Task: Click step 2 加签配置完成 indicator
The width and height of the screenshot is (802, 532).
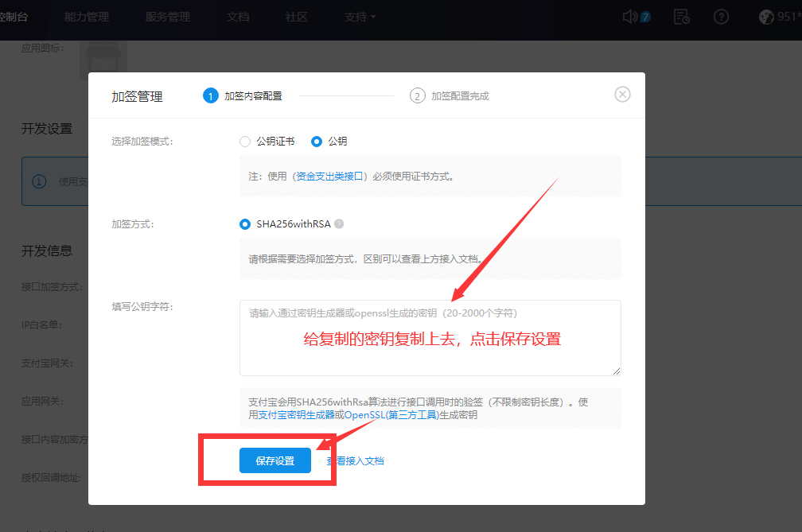Action: tap(417, 95)
